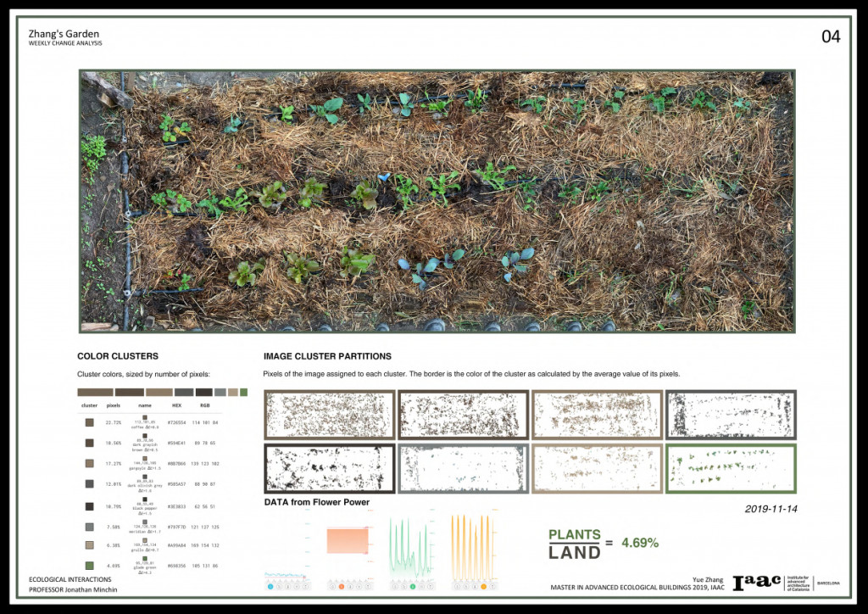Click the PLANTS / LAND 4.69% value
This screenshot has width=868, height=614.
click(640, 542)
